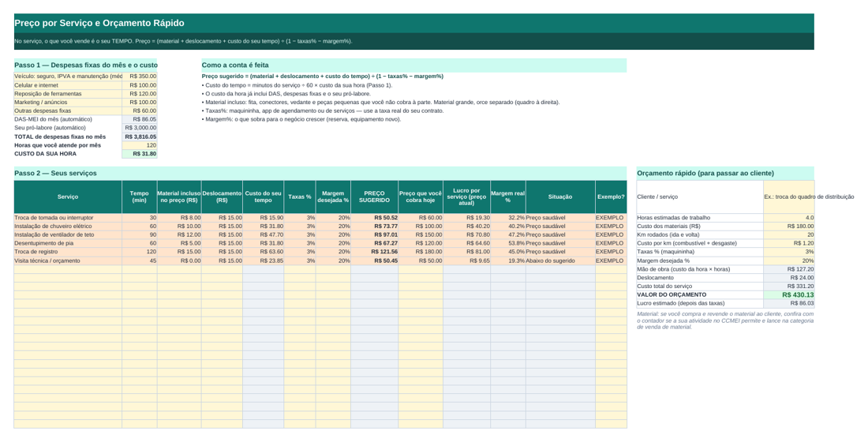Select the 'PREÇO SUGERIDO' column header
This screenshot has height=442, width=868.
(374, 197)
